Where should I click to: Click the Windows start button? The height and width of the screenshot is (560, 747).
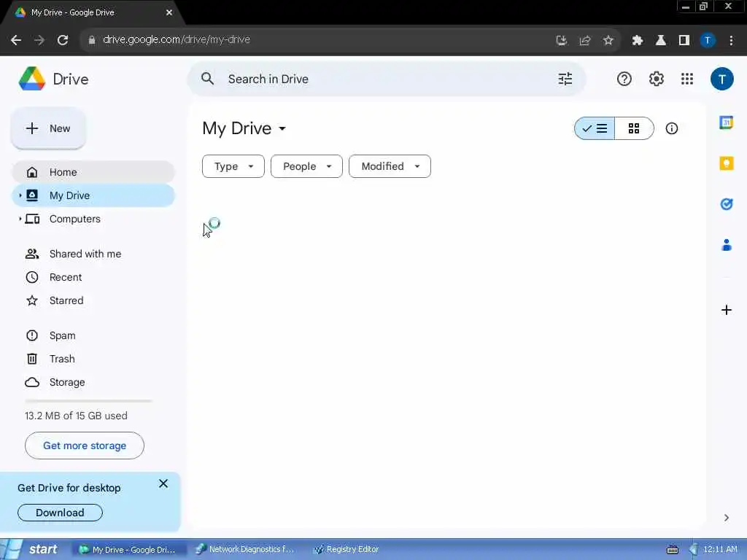click(34, 549)
